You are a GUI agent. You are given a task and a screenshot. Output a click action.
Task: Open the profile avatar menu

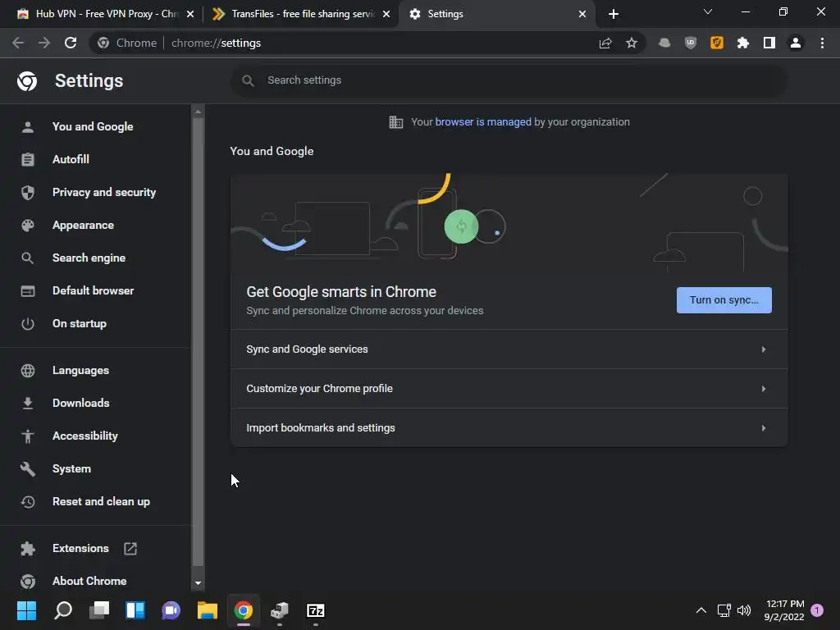point(796,43)
